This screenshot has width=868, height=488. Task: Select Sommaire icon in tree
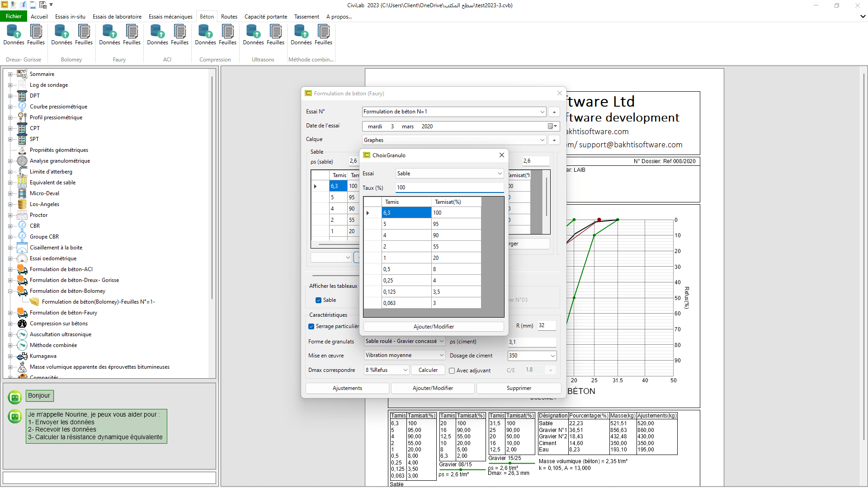click(x=22, y=74)
